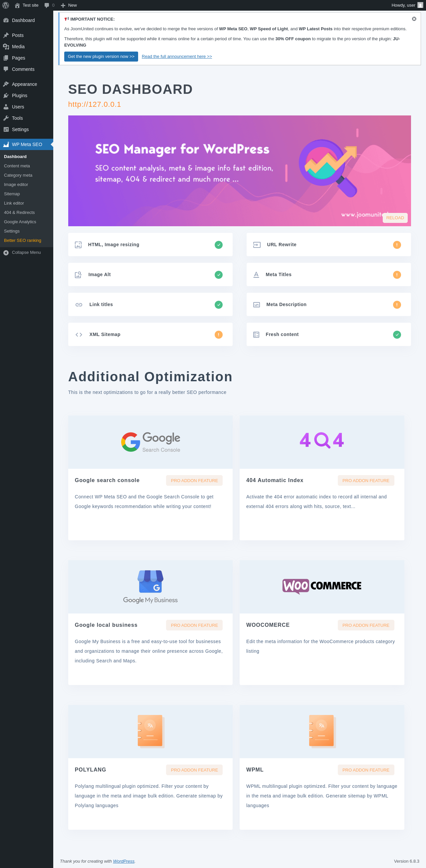Click the Comments sidebar icon
This screenshot has width=426, height=868.
pyautogui.click(x=6, y=69)
